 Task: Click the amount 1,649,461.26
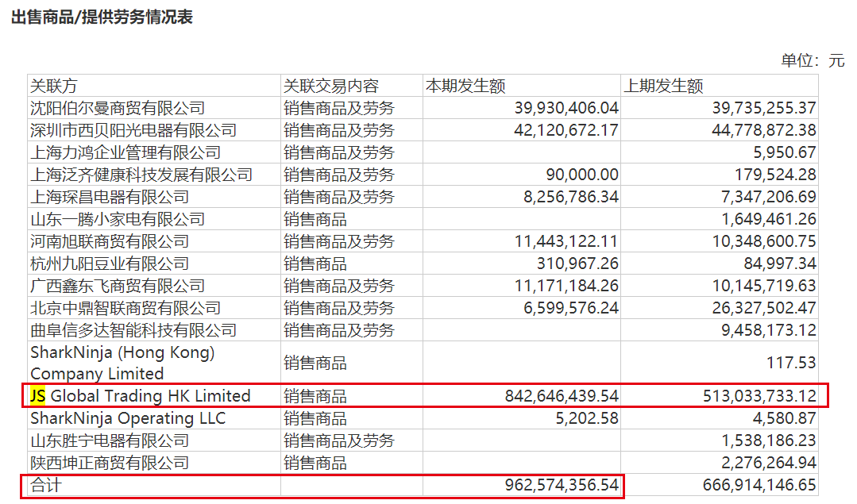coord(769,220)
